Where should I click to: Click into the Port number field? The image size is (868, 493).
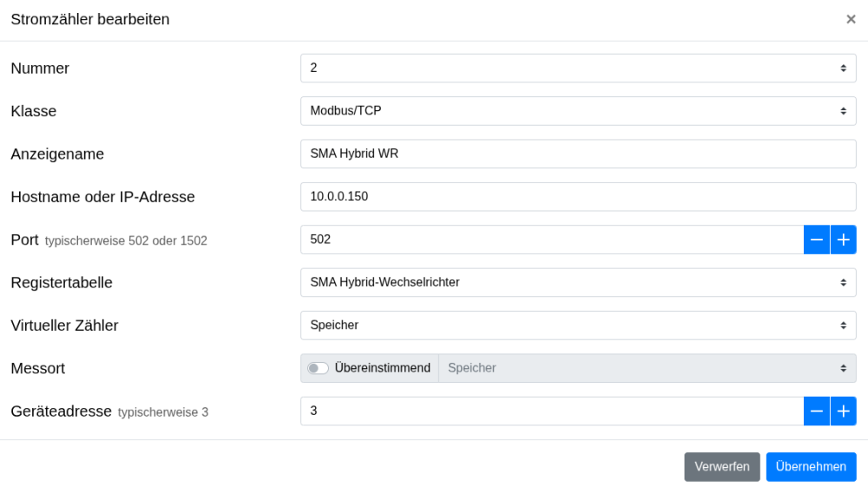tap(552, 240)
